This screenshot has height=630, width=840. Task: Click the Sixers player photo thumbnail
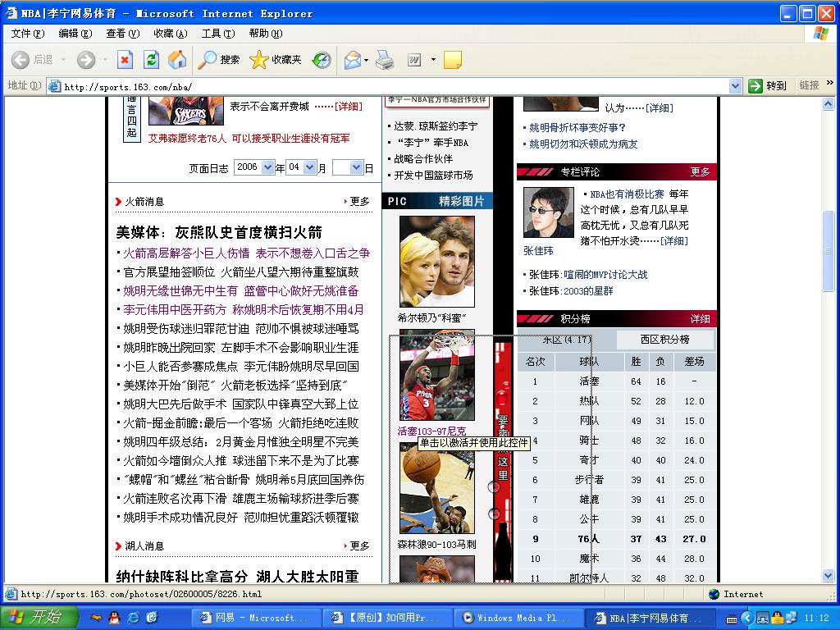pos(186,111)
